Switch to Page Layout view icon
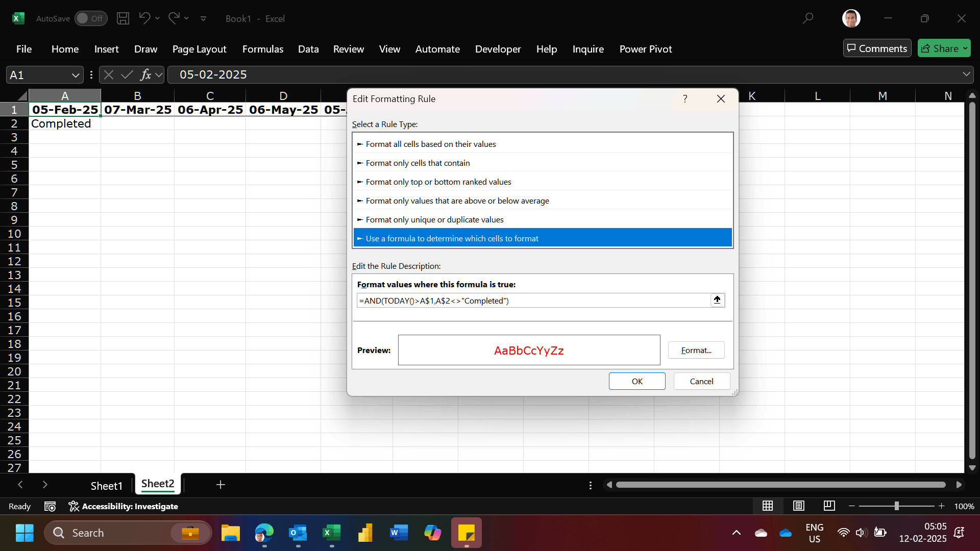This screenshot has width=980, height=551. [799, 506]
